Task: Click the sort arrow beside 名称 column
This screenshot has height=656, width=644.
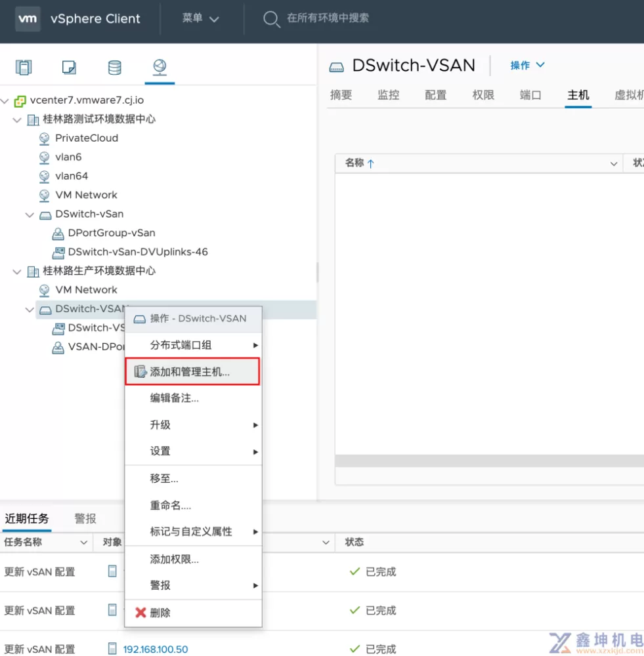Action: tap(370, 163)
